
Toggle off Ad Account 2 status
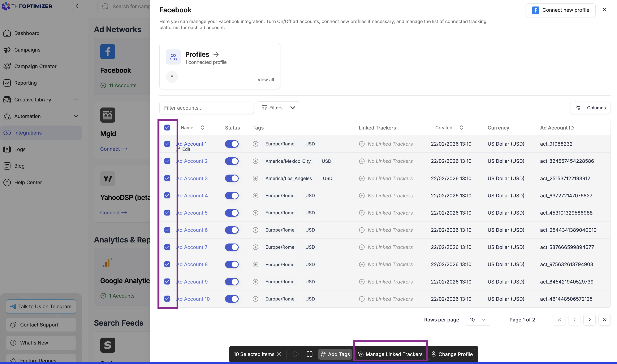pos(232,161)
